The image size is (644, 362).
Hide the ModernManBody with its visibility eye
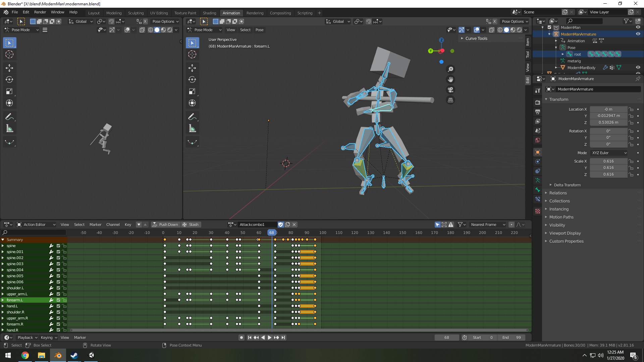coord(638,67)
